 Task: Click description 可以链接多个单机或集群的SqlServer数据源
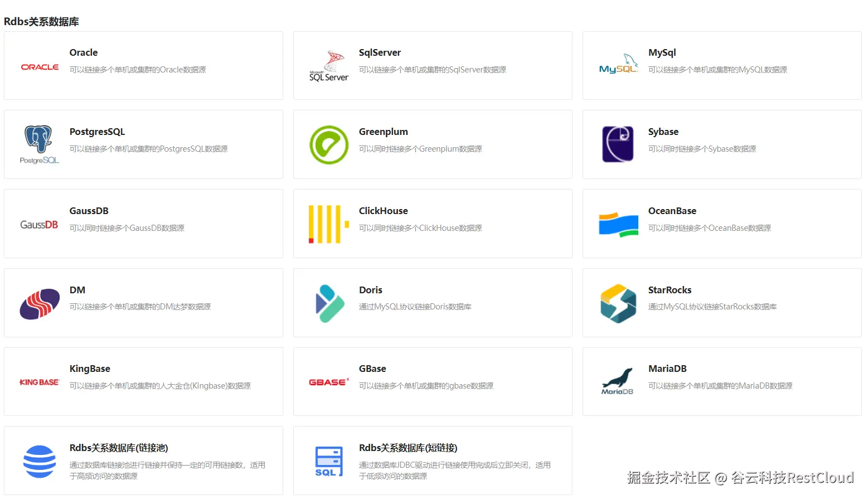[433, 70]
